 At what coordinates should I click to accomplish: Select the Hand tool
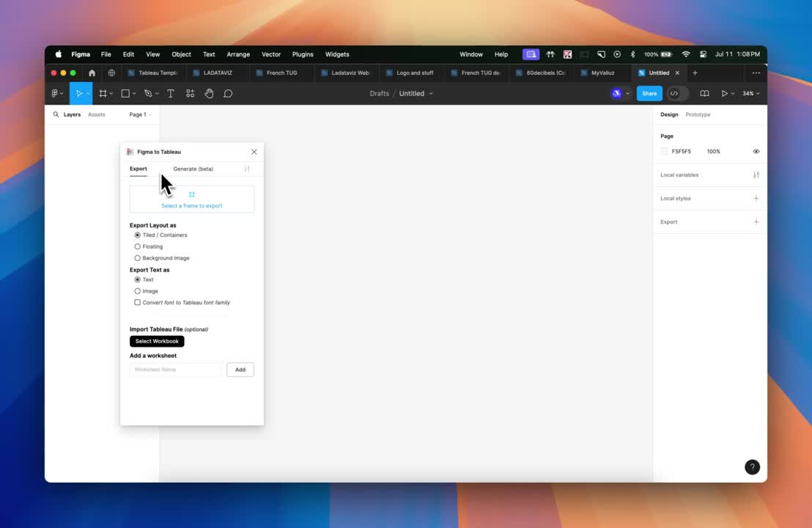tap(209, 94)
